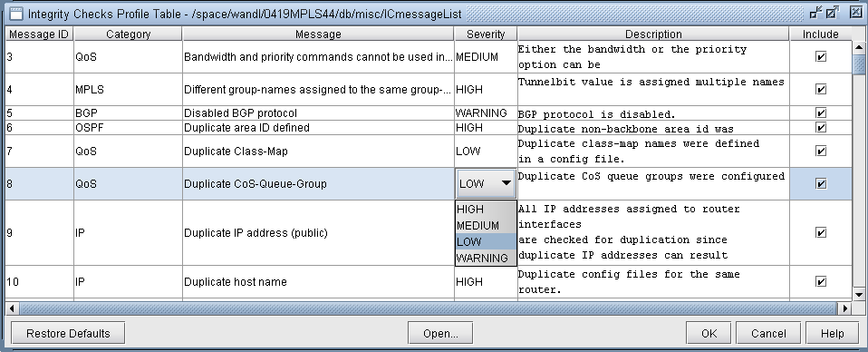Select message 'Bandwidth and priority commands cannot be used in...'

[x=318, y=56]
